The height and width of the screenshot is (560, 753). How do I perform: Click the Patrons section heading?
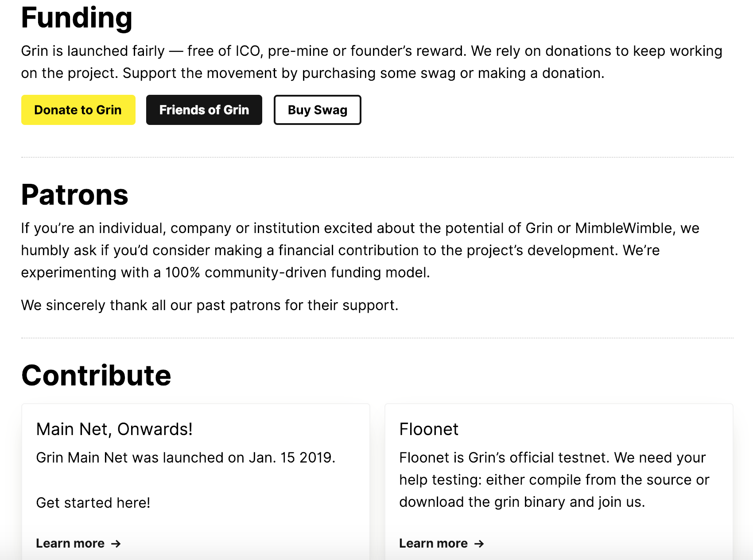(75, 195)
